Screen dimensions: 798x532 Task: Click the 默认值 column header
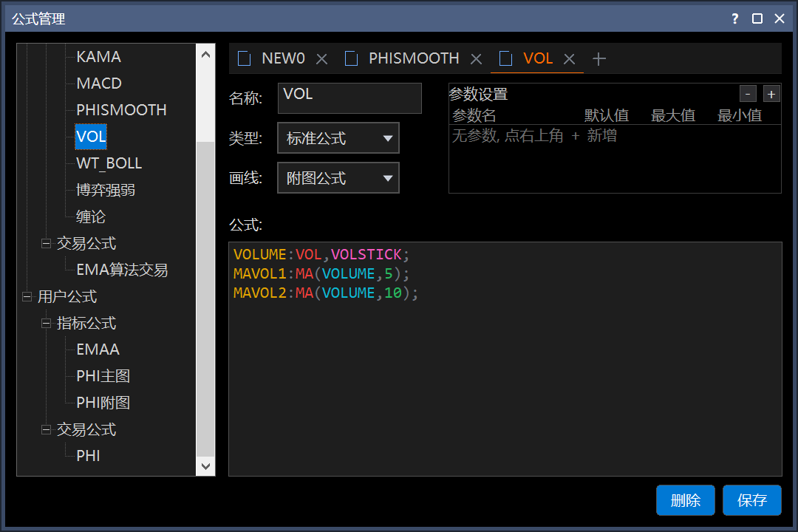coord(606,115)
